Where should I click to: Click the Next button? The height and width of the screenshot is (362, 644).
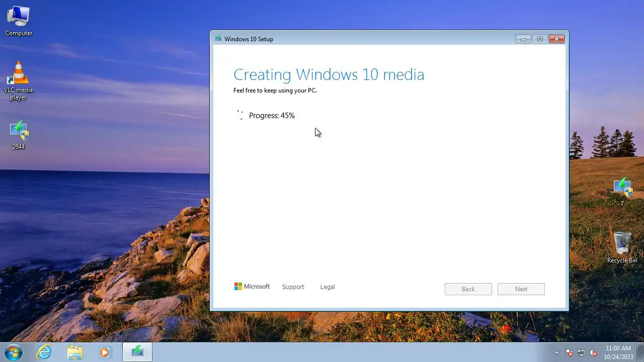click(521, 289)
